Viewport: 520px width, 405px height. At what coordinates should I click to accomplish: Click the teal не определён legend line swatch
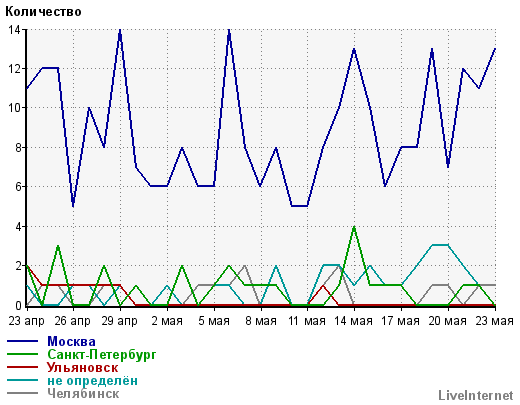click(x=22, y=380)
